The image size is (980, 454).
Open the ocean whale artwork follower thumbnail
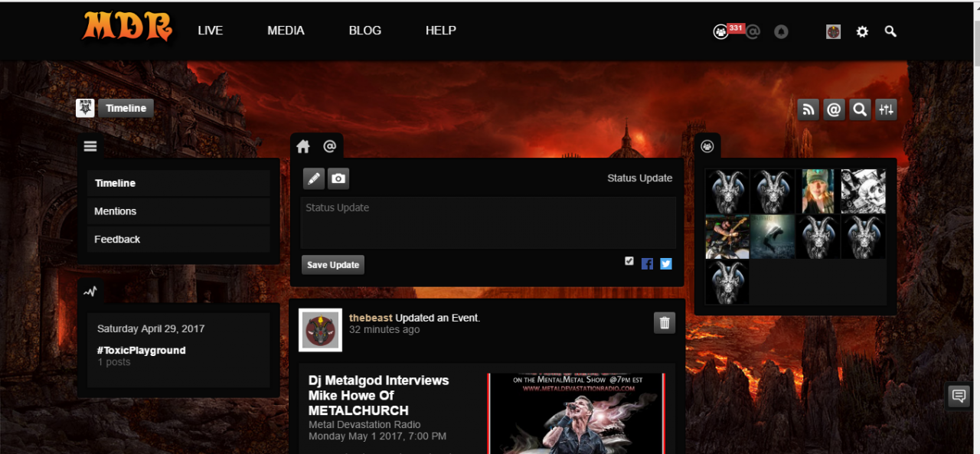pos(773,237)
